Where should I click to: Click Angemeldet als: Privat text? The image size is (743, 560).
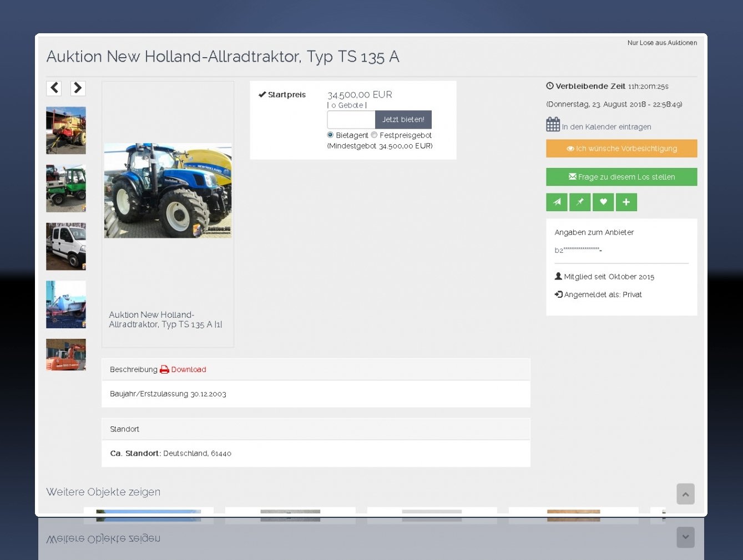pos(603,294)
